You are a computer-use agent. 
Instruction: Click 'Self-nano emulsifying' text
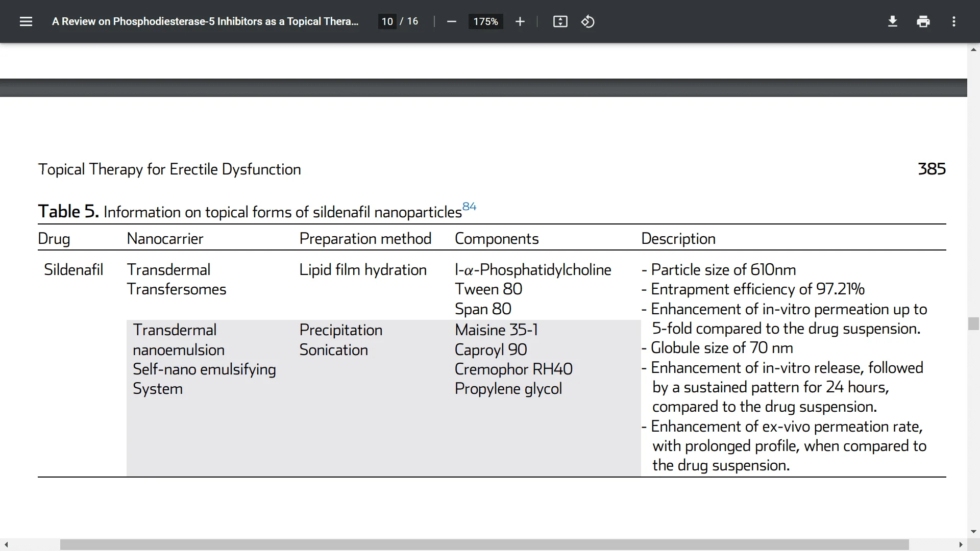204,369
